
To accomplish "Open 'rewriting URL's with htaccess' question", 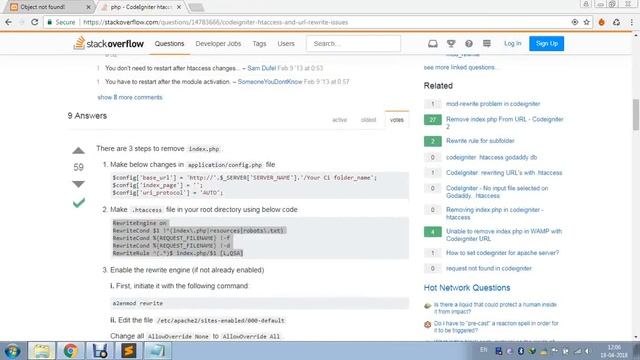I will (504, 173).
